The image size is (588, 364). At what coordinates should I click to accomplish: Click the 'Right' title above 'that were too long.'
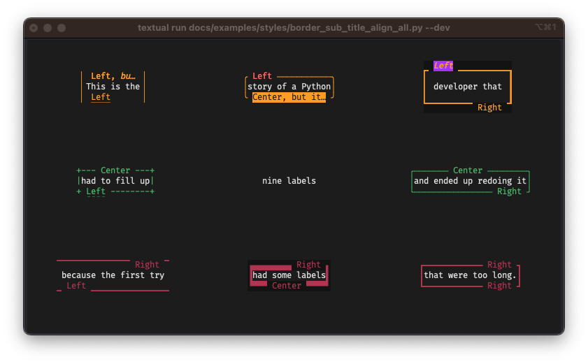click(499, 265)
